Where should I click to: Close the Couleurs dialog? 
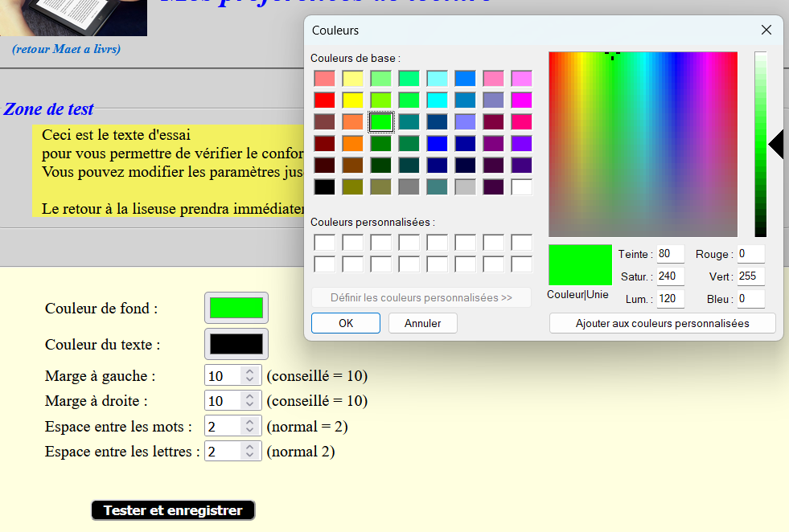(x=766, y=31)
